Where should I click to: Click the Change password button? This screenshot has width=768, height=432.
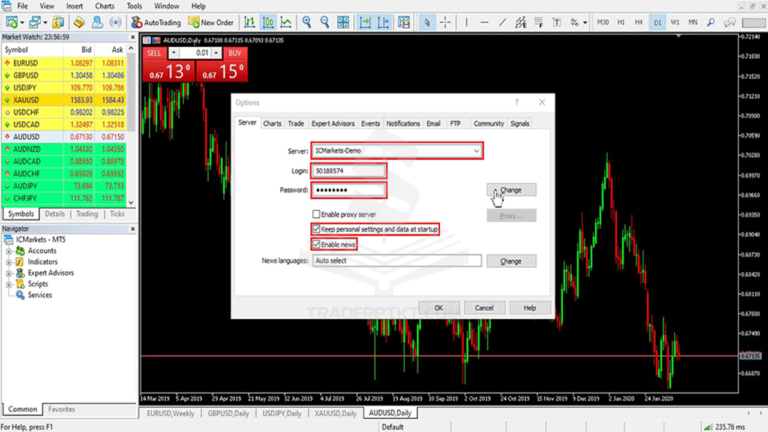click(511, 190)
